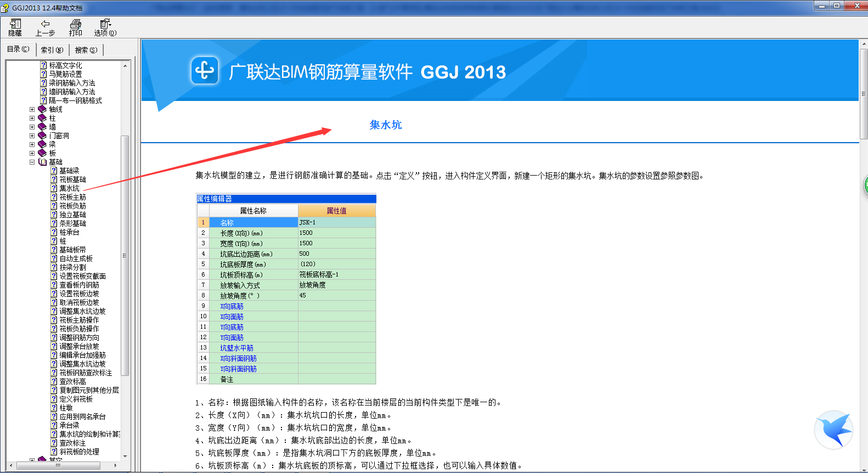Expand the 梁 tree node
The height and width of the screenshot is (473, 868).
tap(32, 144)
